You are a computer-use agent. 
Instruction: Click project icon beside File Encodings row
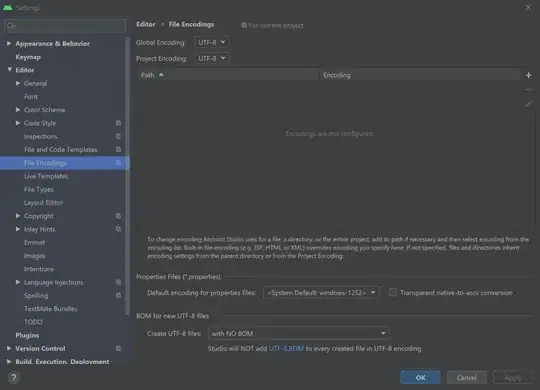(118, 163)
